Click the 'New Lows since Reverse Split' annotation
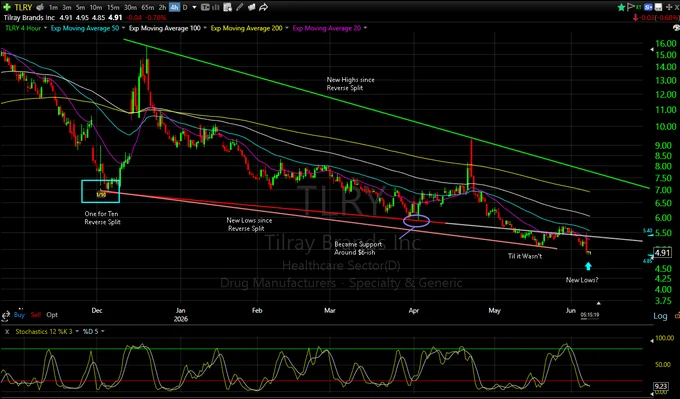The image size is (680, 399). 249,224
